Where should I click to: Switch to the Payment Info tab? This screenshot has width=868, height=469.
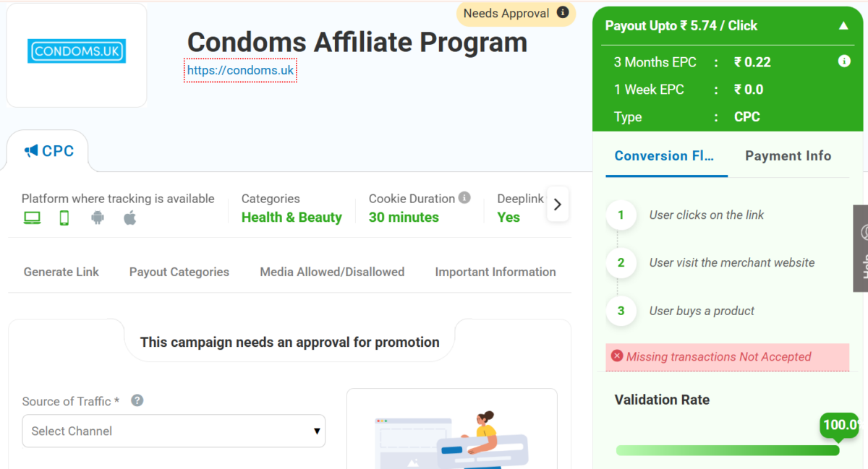tap(788, 156)
